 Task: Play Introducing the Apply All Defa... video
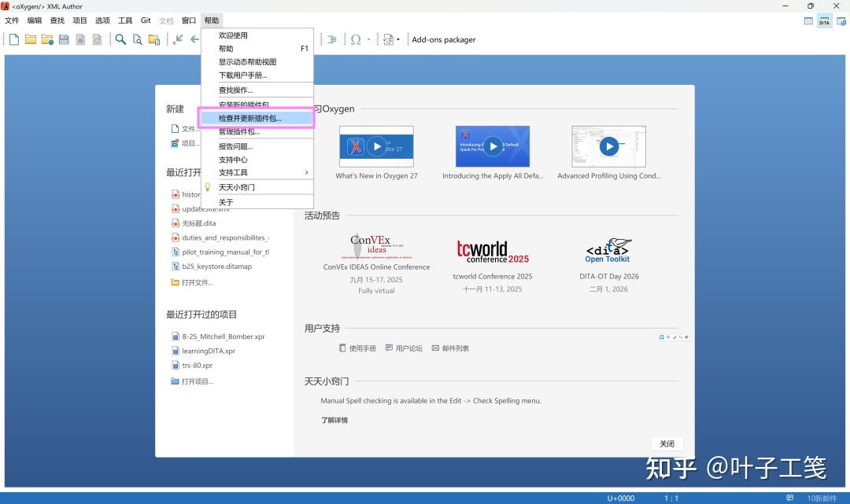(x=493, y=146)
